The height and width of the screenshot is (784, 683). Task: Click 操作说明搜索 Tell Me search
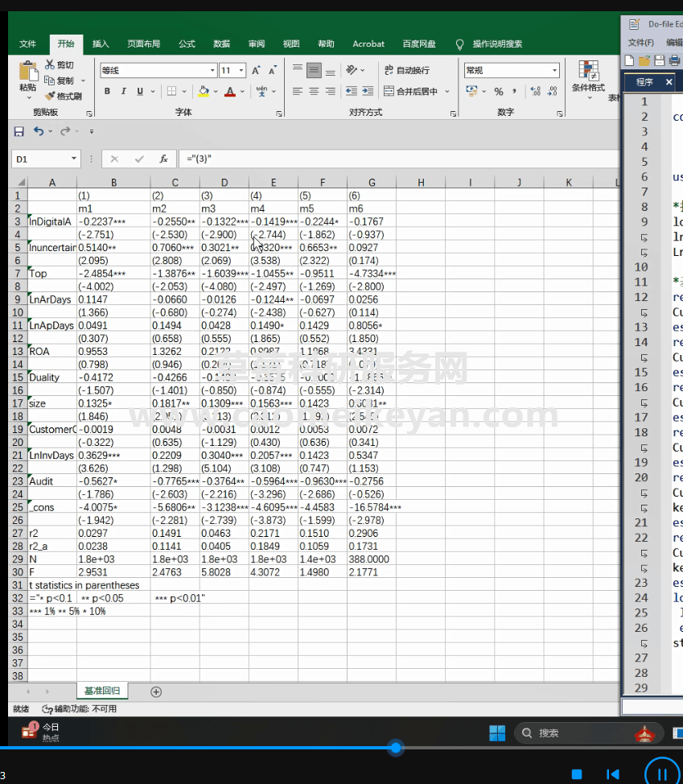pyautogui.click(x=497, y=44)
